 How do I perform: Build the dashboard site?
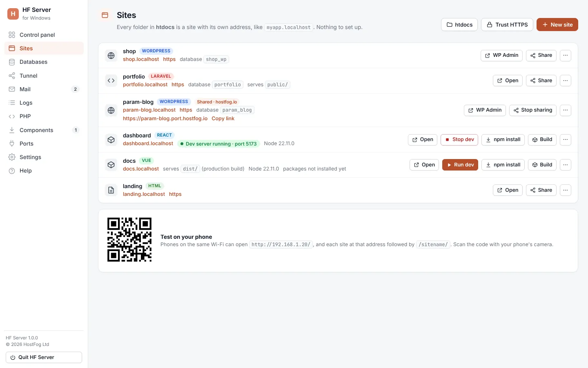pos(542,139)
